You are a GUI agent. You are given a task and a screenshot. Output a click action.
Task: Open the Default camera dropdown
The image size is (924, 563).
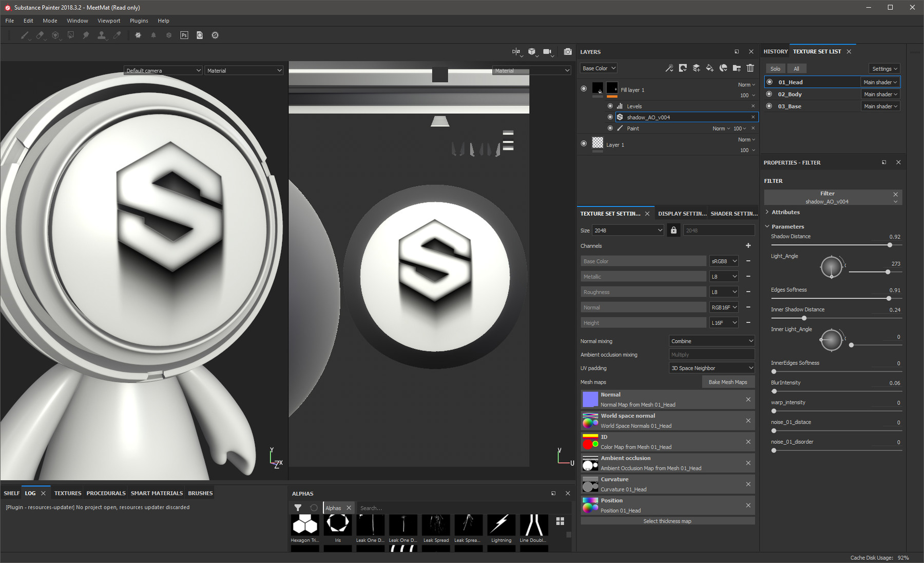163,71
